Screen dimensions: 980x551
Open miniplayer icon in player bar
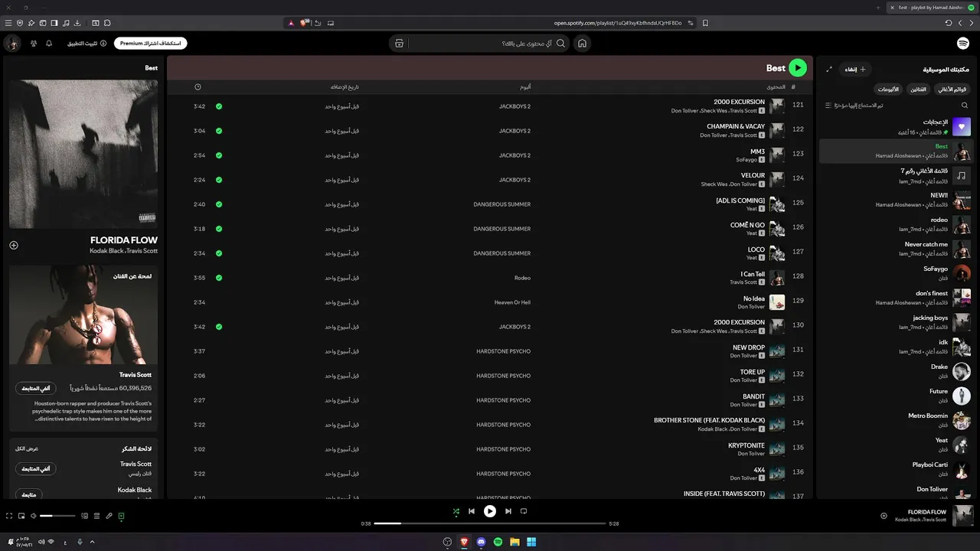[x=21, y=516]
